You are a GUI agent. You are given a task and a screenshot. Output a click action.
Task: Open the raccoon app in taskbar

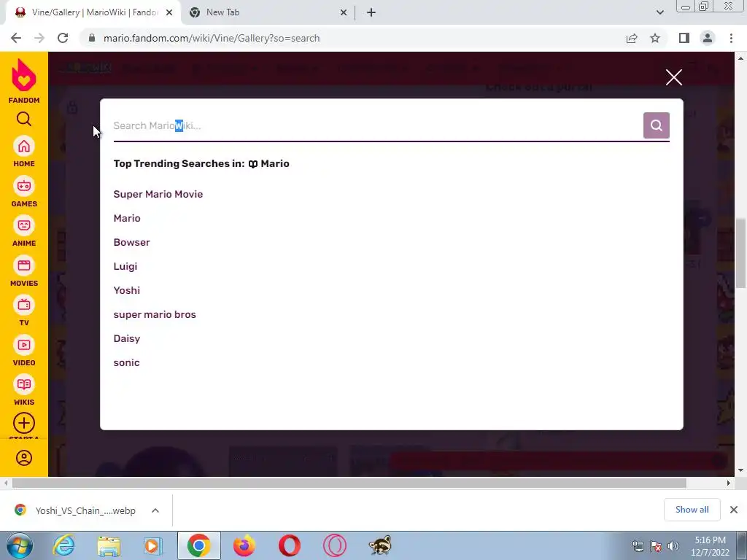[379, 545]
